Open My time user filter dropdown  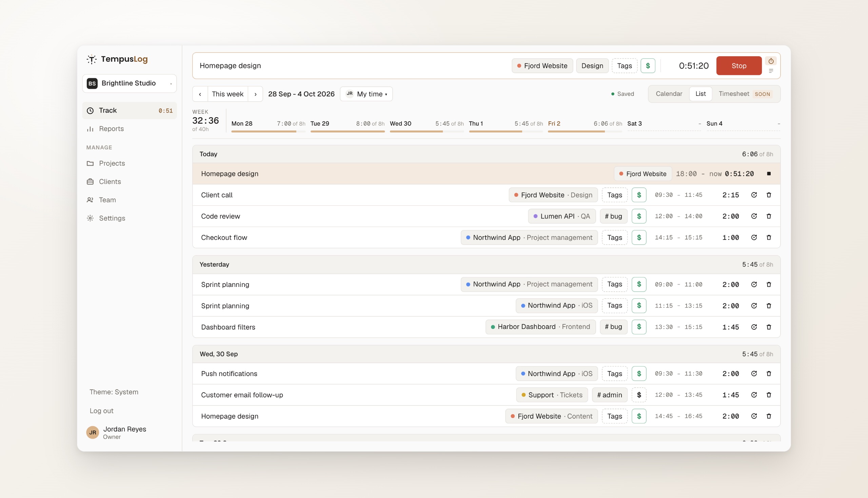coord(366,94)
